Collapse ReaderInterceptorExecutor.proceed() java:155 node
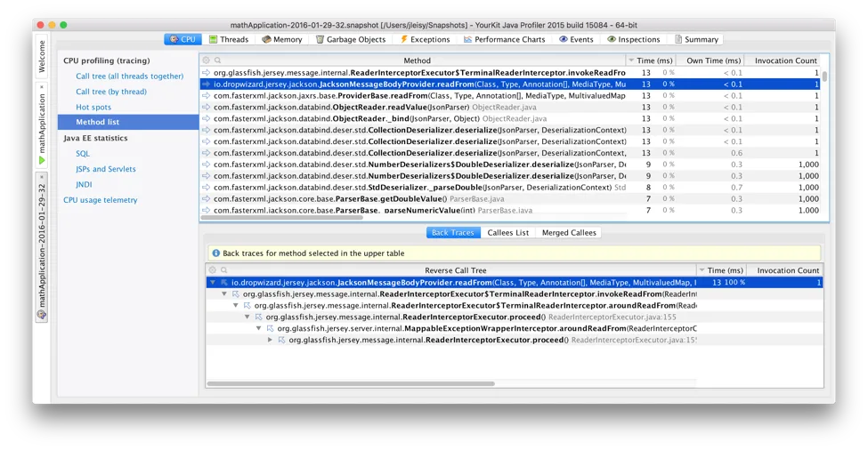 [x=247, y=317]
